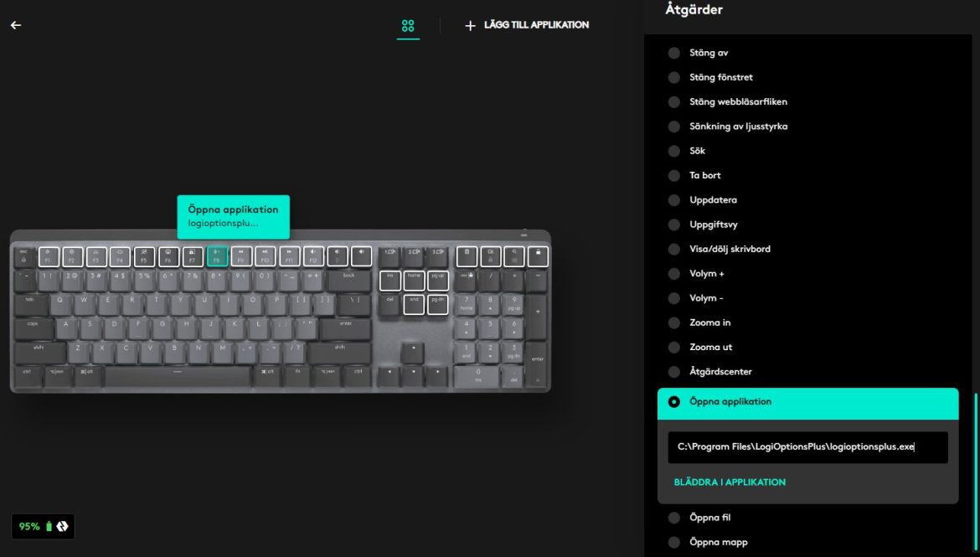This screenshot has width=980, height=557.
Task: Click Bläddra i applikation link
Action: pyautogui.click(x=730, y=482)
